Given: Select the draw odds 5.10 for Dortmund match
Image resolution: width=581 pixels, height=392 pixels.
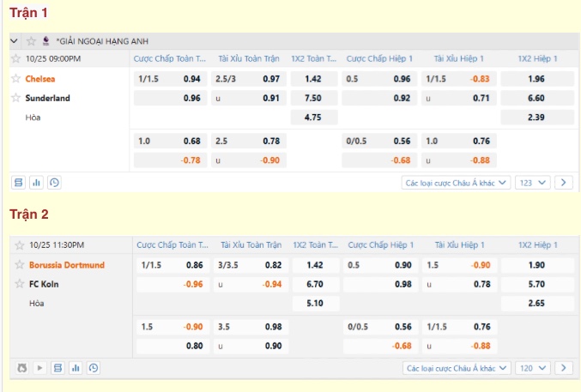Looking at the screenshot, I should tap(315, 303).
